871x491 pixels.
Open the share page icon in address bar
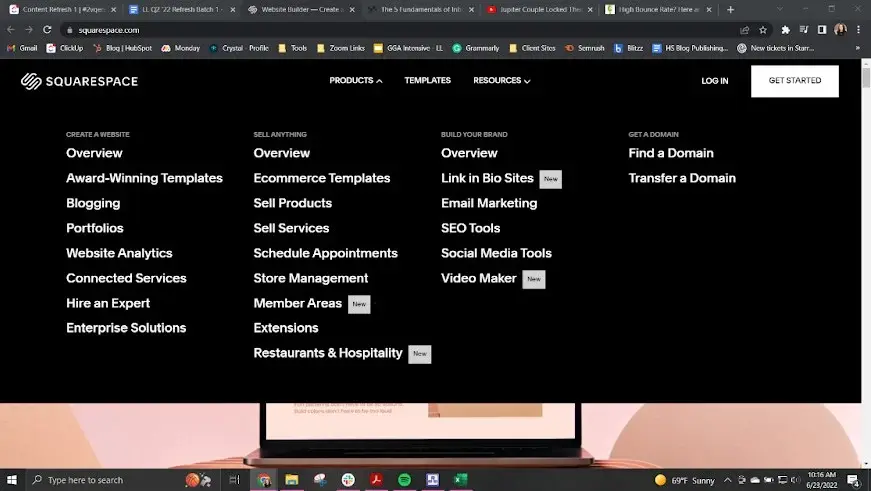744,30
